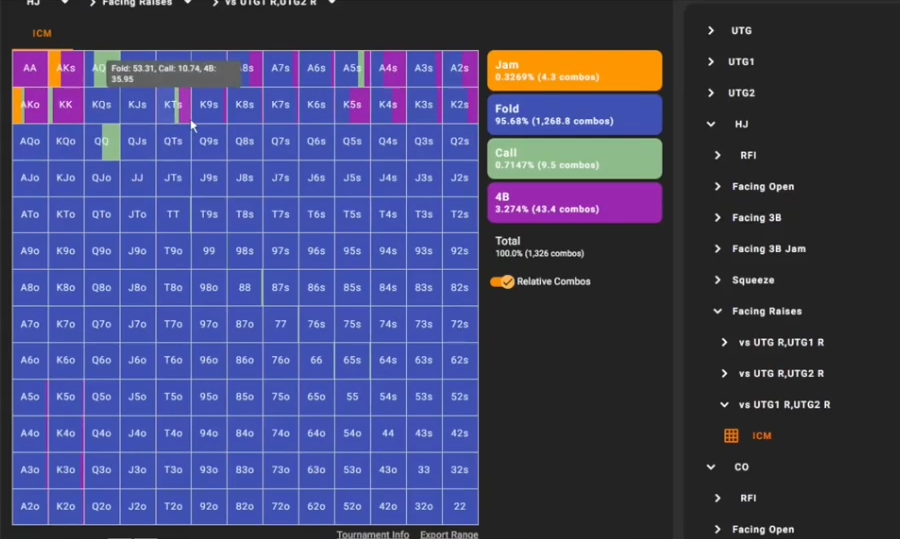Select the KK hand cell
Viewport: 900px width, 539px height.
[x=65, y=104]
